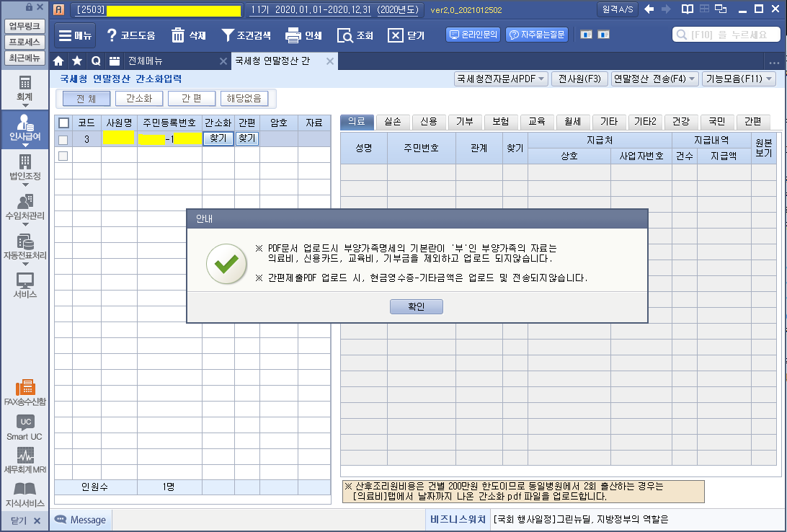Open the 자동전표처리 sidebar module
This screenshot has height=532, width=787.
(25, 249)
